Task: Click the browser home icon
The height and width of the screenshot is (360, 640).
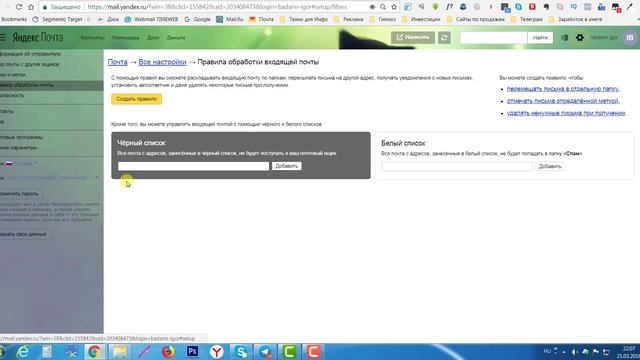Action: 31,7
